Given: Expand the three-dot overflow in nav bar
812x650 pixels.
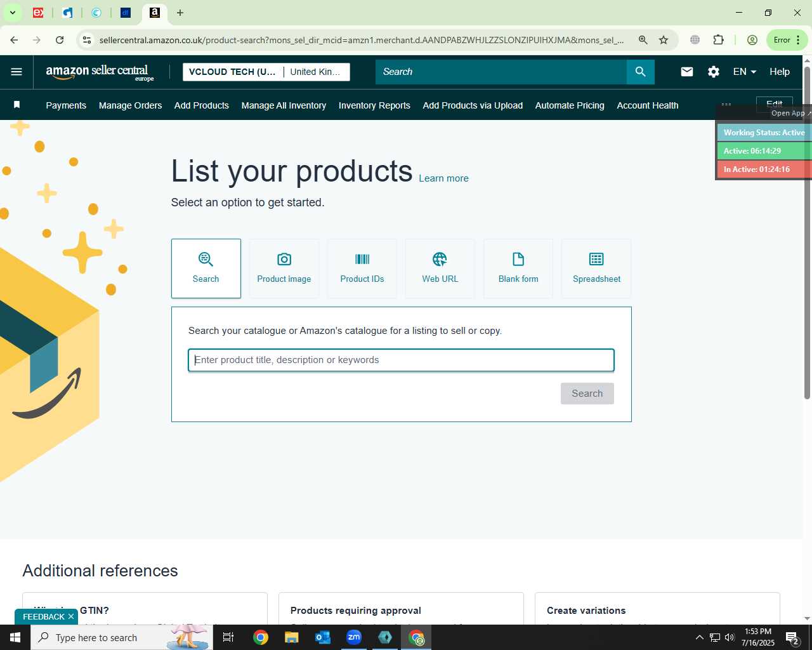Looking at the screenshot, I should pyautogui.click(x=726, y=104).
